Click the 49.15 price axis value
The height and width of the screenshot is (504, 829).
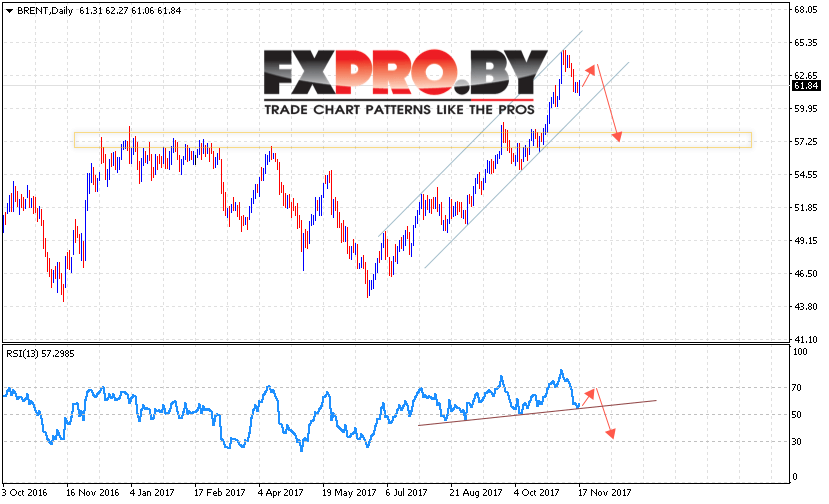tap(806, 241)
